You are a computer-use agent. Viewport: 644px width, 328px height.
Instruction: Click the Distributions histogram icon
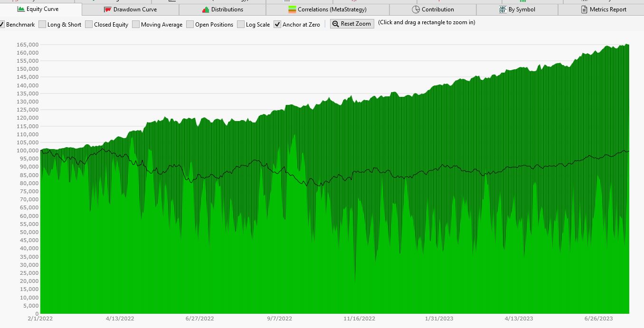[x=206, y=9]
